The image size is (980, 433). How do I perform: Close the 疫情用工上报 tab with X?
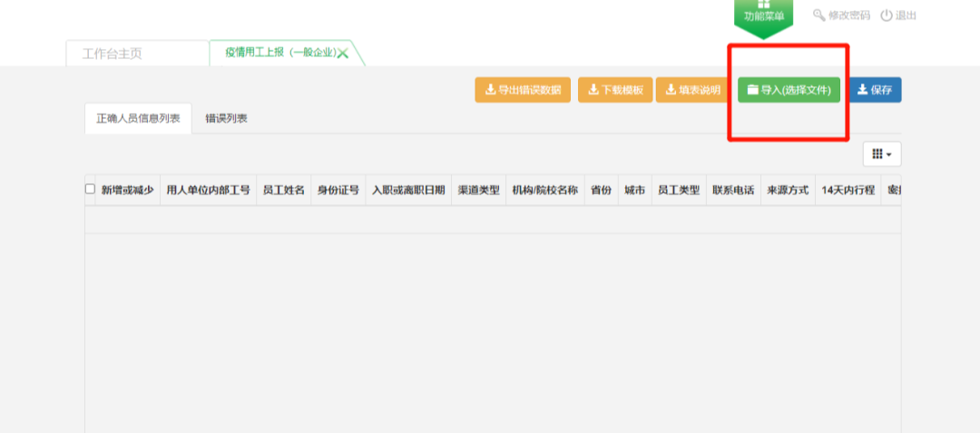click(343, 54)
